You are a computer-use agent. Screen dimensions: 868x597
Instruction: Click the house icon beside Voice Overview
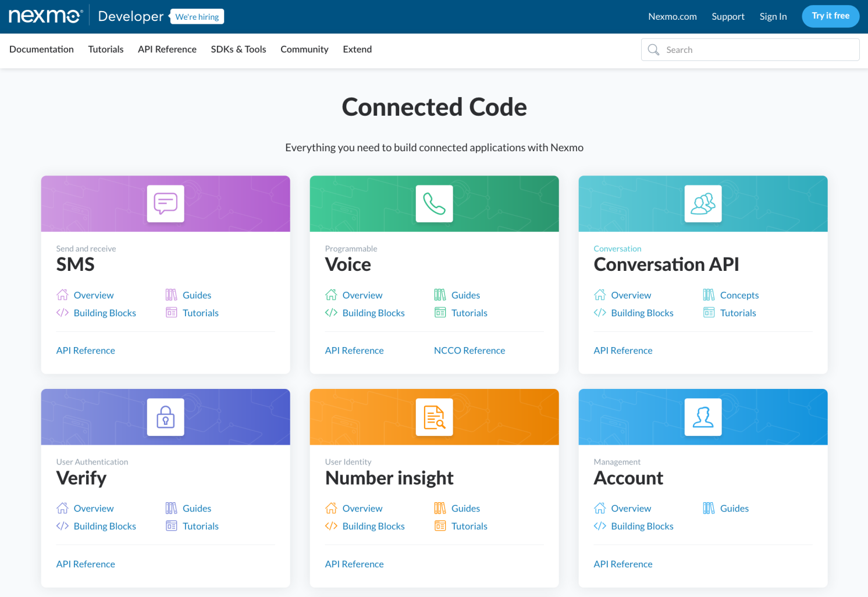pyautogui.click(x=331, y=295)
